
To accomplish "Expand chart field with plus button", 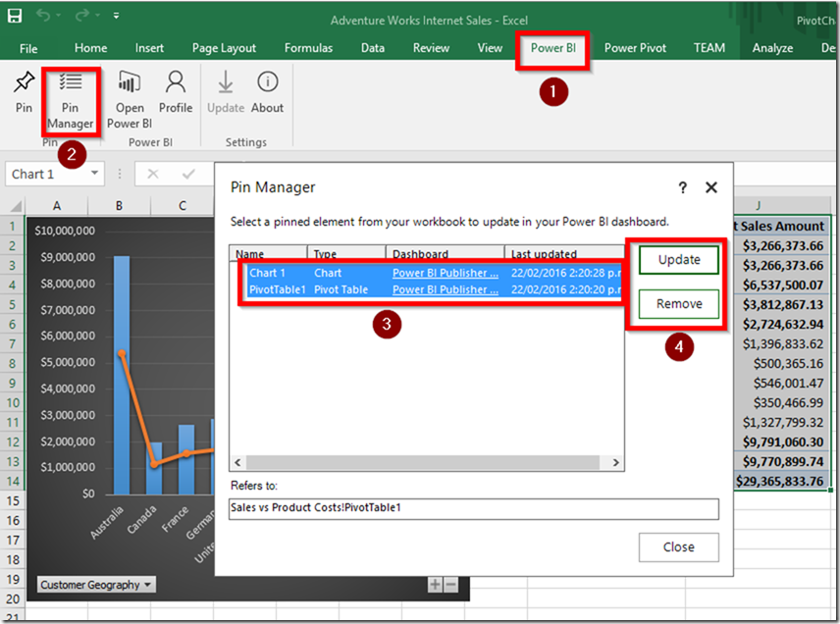I will (435, 585).
